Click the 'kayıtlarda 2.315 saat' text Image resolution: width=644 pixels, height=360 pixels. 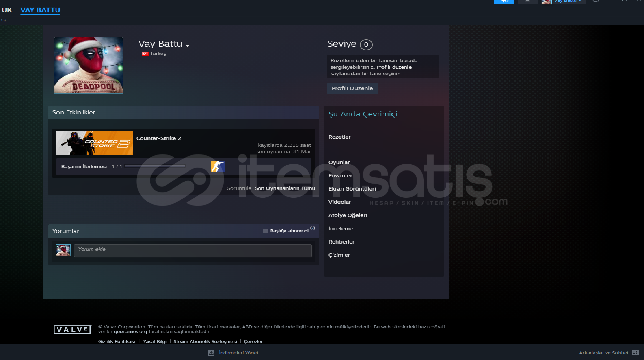click(284, 145)
